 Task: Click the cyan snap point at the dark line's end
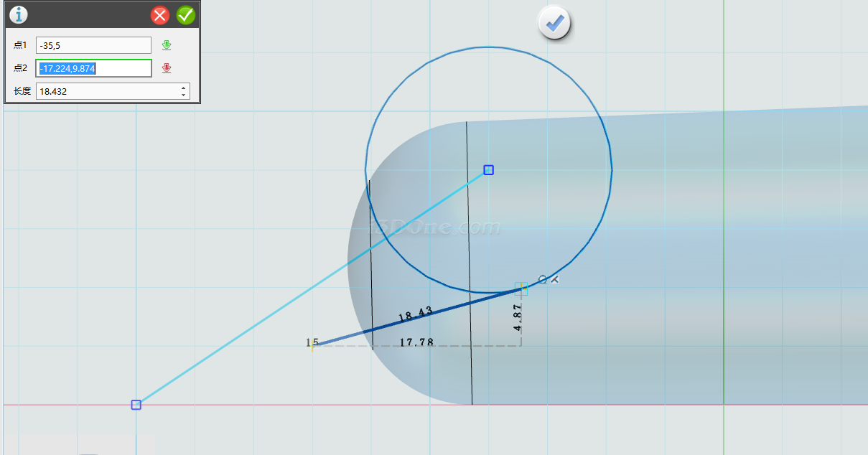[x=521, y=289]
